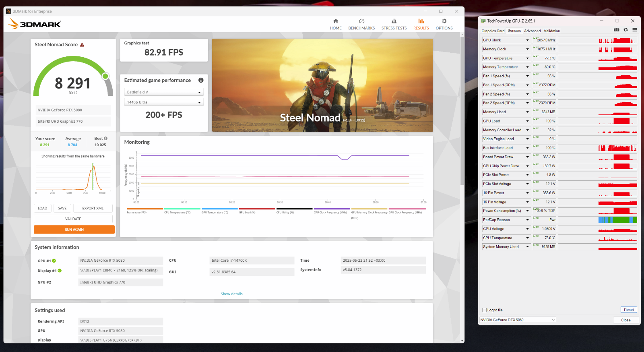
Task: Open the Options gear in 3DMark
Action: click(x=444, y=24)
